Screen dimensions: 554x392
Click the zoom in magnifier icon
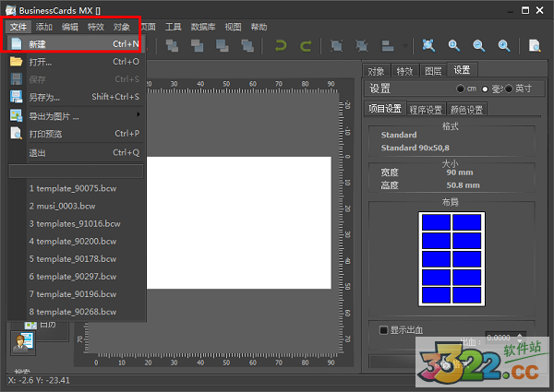pos(453,45)
